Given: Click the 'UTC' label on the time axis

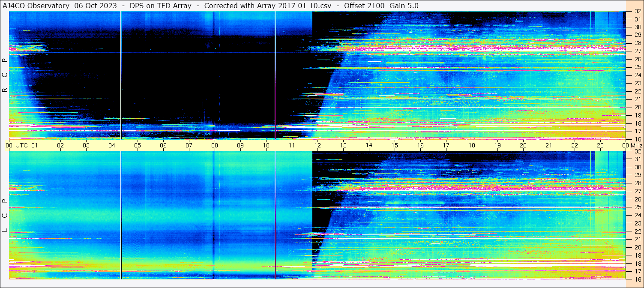Looking at the screenshot, I should (x=21, y=145).
